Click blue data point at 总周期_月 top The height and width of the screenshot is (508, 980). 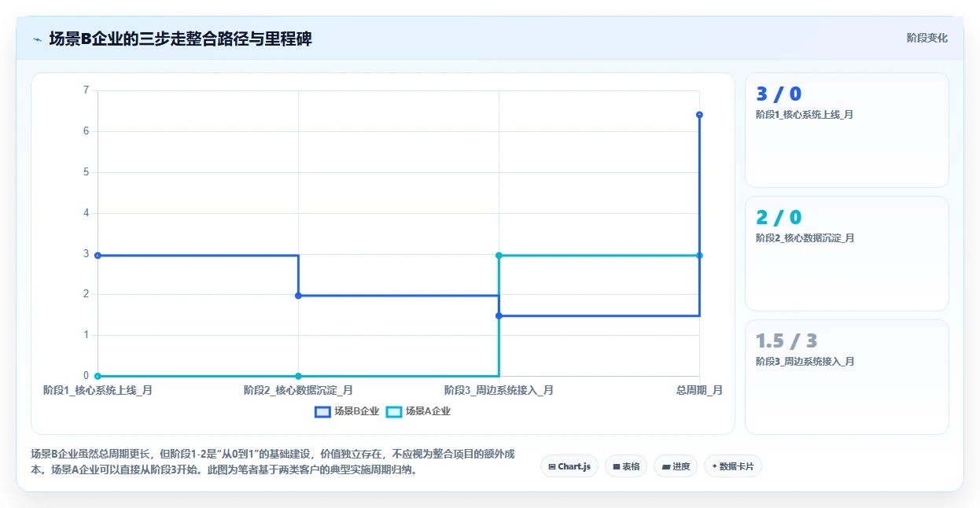pos(699,115)
